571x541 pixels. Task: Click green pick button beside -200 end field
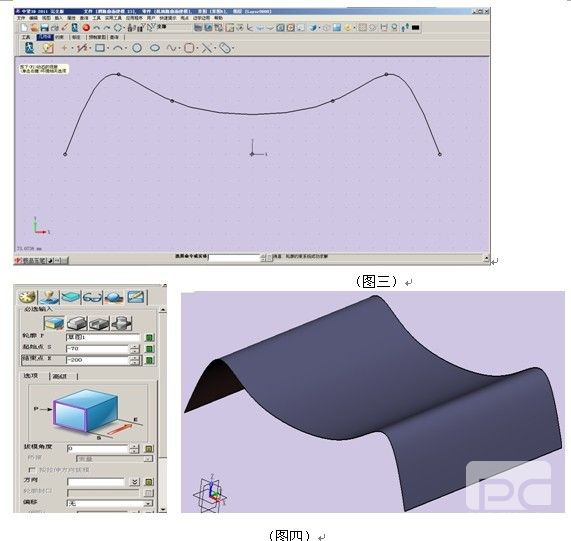[x=149, y=360]
